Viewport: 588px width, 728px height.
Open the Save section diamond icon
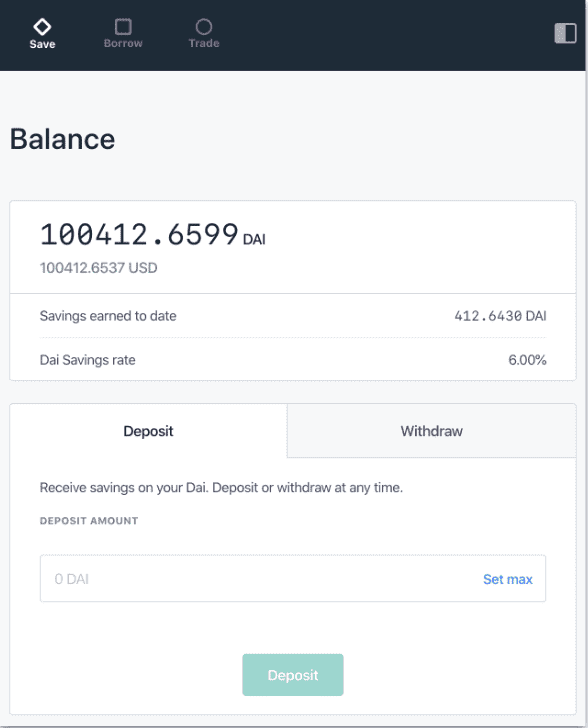pos(42,27)
